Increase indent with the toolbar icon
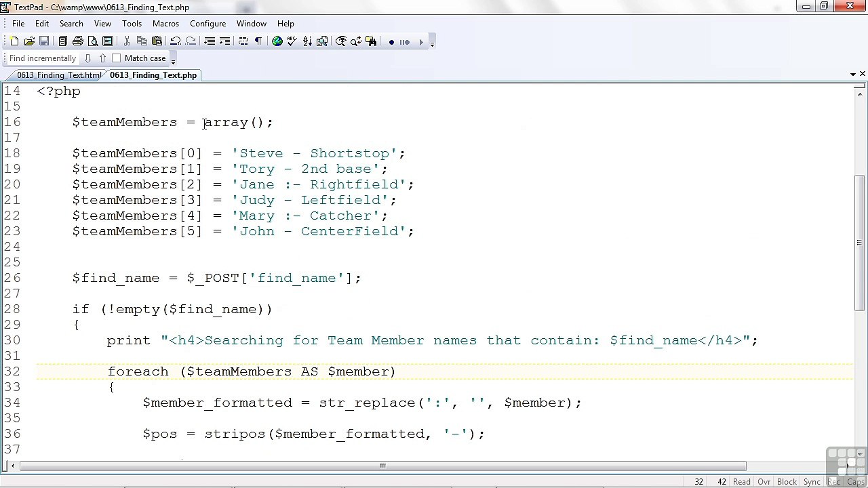The width and height of the screenshot is (868, 488). pos(224,41)
